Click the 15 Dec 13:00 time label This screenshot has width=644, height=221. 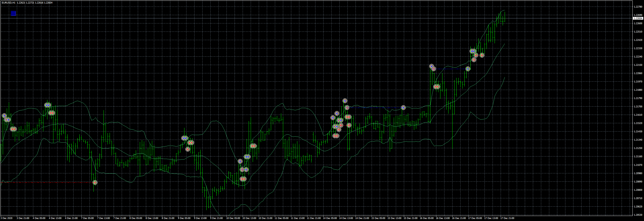coord(394,218)
